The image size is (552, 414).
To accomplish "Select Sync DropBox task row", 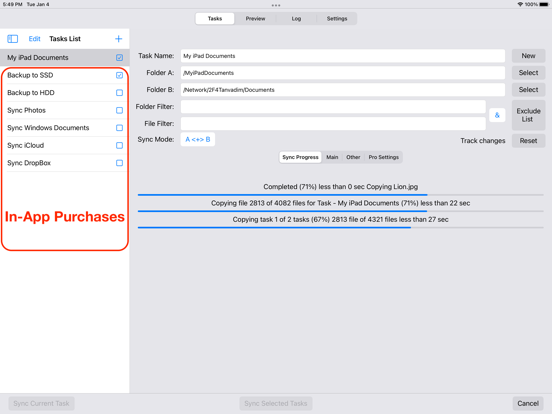I will 65,163.
